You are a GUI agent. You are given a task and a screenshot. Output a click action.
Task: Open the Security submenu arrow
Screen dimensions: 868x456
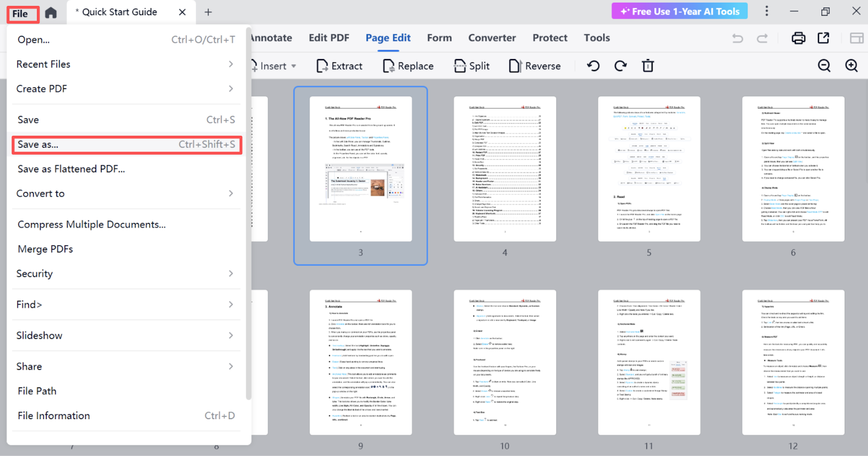(x=231, y=274)
